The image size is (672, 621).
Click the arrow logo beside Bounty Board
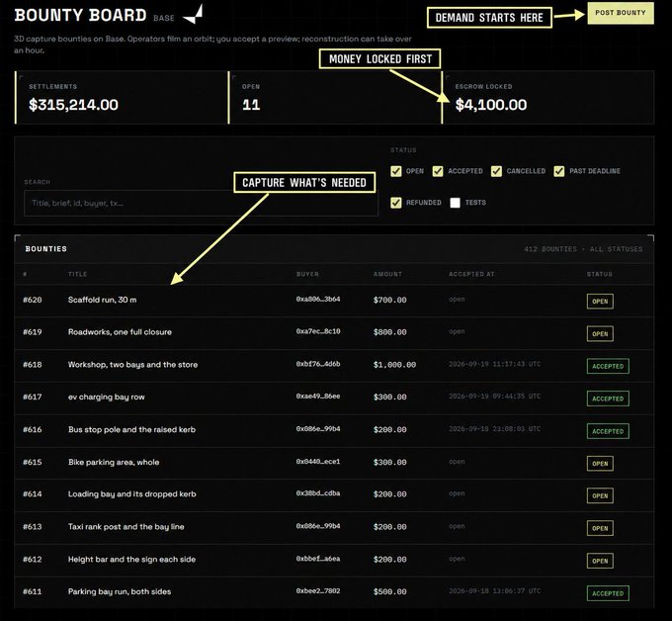point(193,14)
